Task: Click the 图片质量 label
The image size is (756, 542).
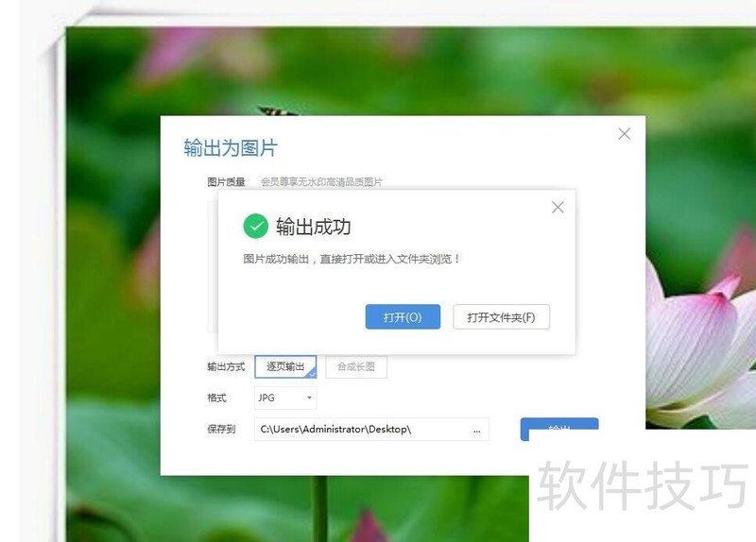Action: point(226,182)
